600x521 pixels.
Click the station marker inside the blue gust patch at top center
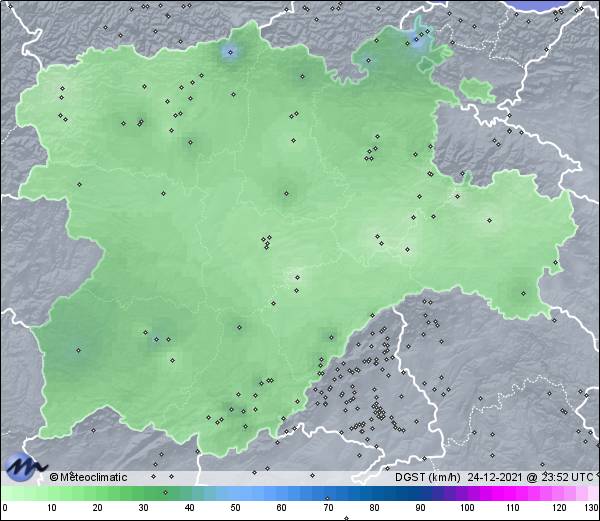[x=230, y=52]
